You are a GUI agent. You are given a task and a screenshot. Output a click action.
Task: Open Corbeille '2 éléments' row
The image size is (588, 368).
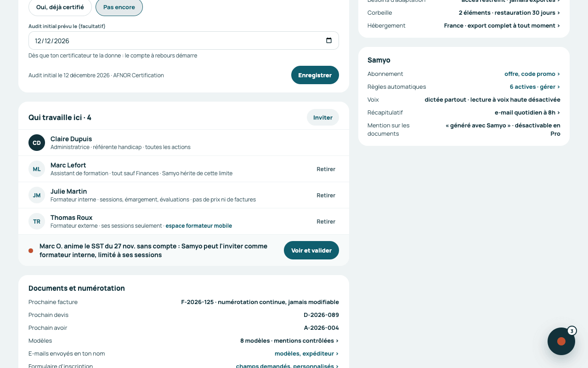click(464, 13)
